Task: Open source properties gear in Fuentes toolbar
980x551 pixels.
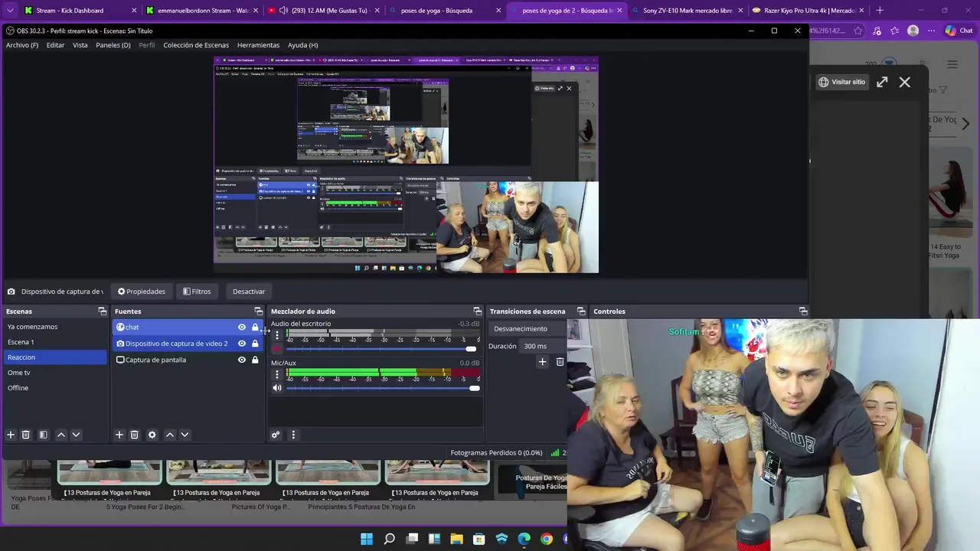Action: [152, 435]
